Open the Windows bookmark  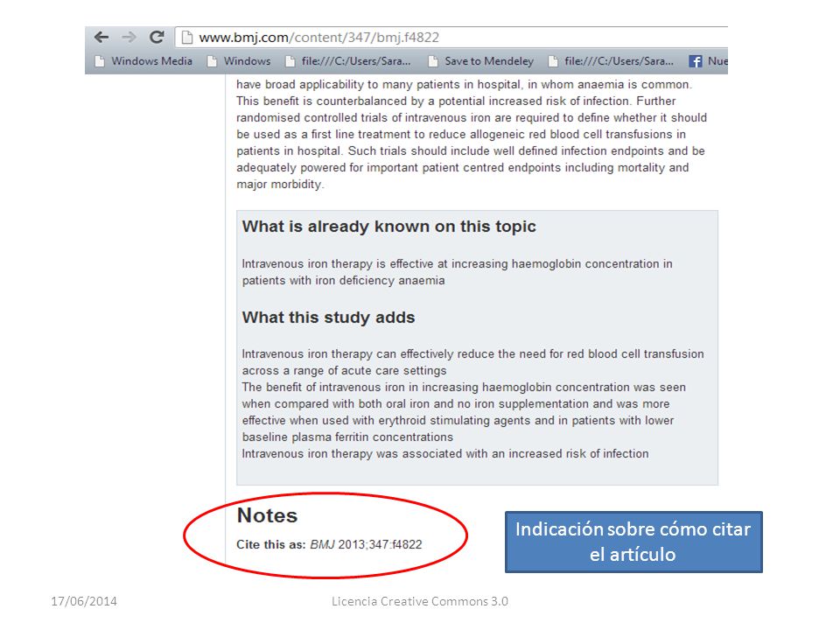(x=240, y=61)
